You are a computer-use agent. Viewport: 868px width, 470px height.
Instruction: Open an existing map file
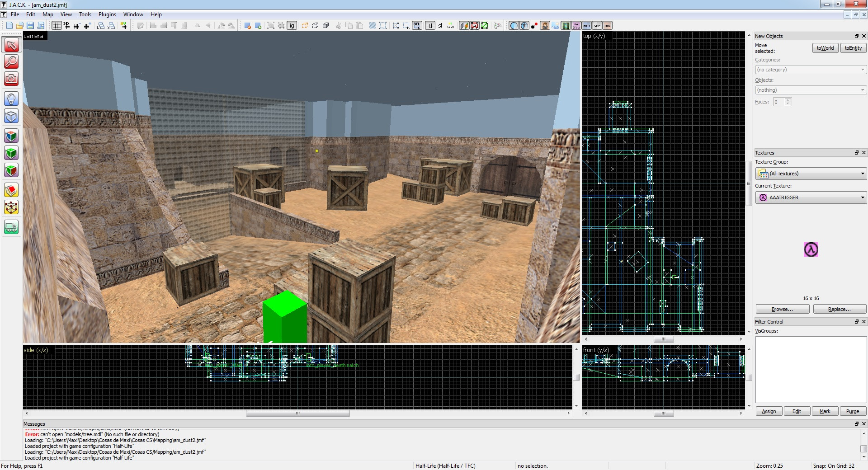[x=19, y=25]
